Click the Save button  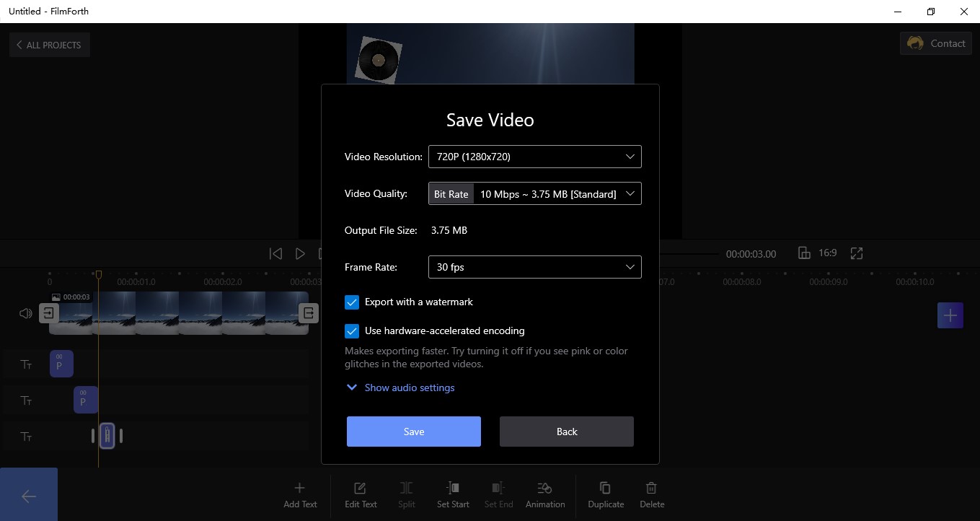(414, 432)
